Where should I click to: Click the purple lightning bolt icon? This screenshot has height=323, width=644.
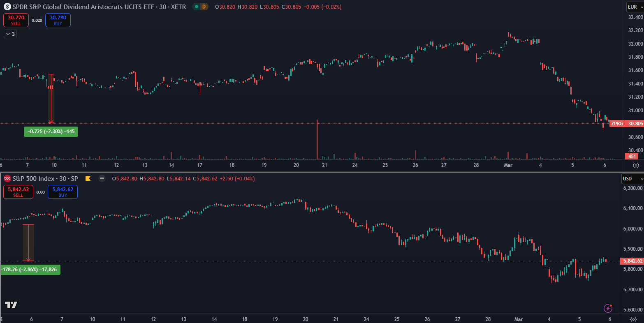608,308
